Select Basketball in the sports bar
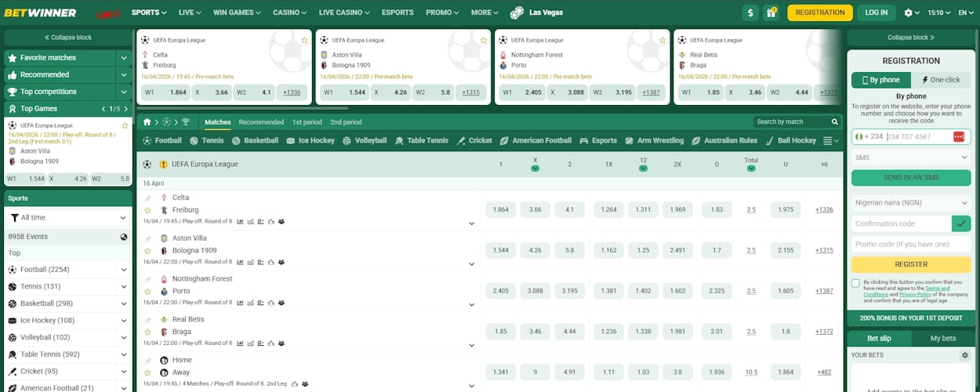 255,140
